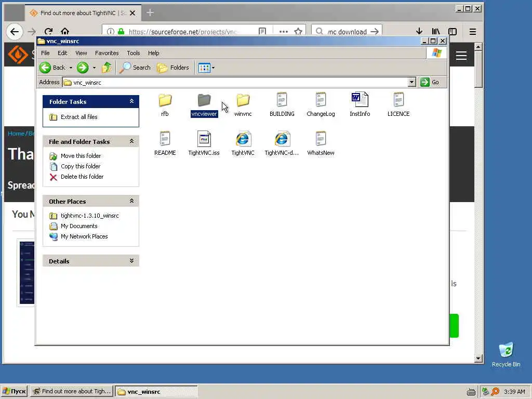Open a new Firefox tab
This screenshot has height=399, width=532.
point(150,13)
